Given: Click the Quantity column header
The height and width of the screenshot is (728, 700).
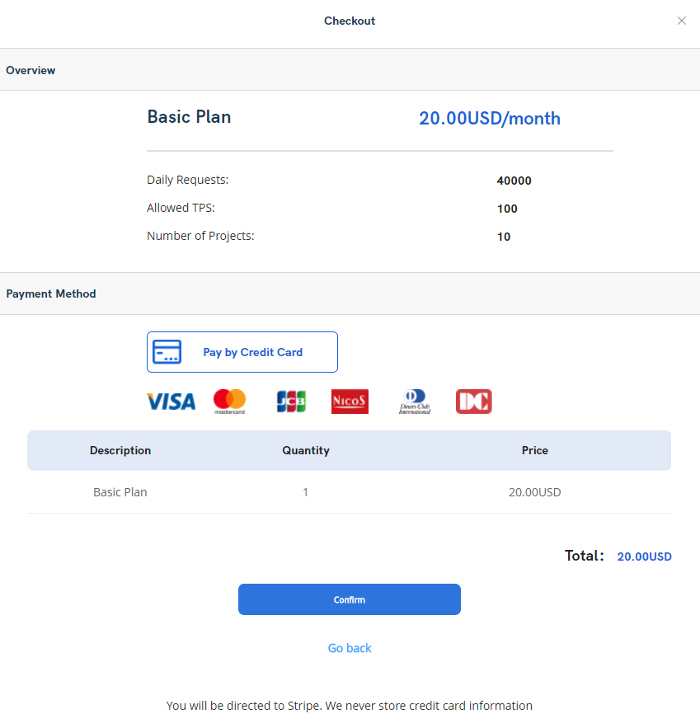Looking at the screenshot, I should [305, 450].
